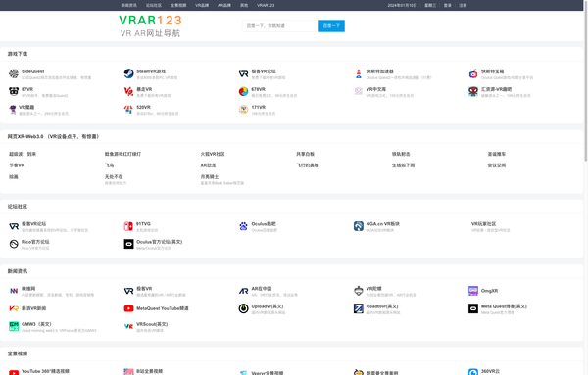The image size is (588, 375).
Task: Click the 87VR panda icon
Action: click(14, 91)
